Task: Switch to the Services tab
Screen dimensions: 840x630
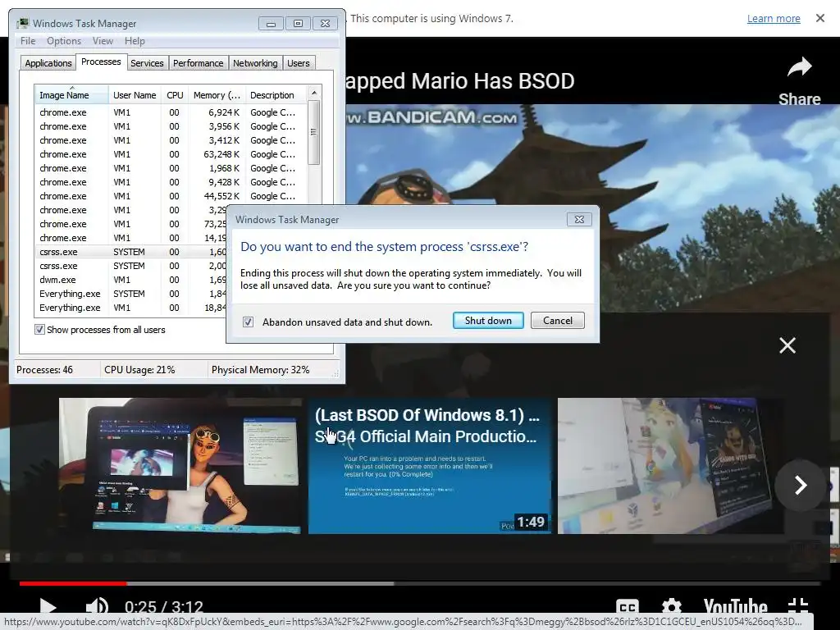Action: point(147,63)
